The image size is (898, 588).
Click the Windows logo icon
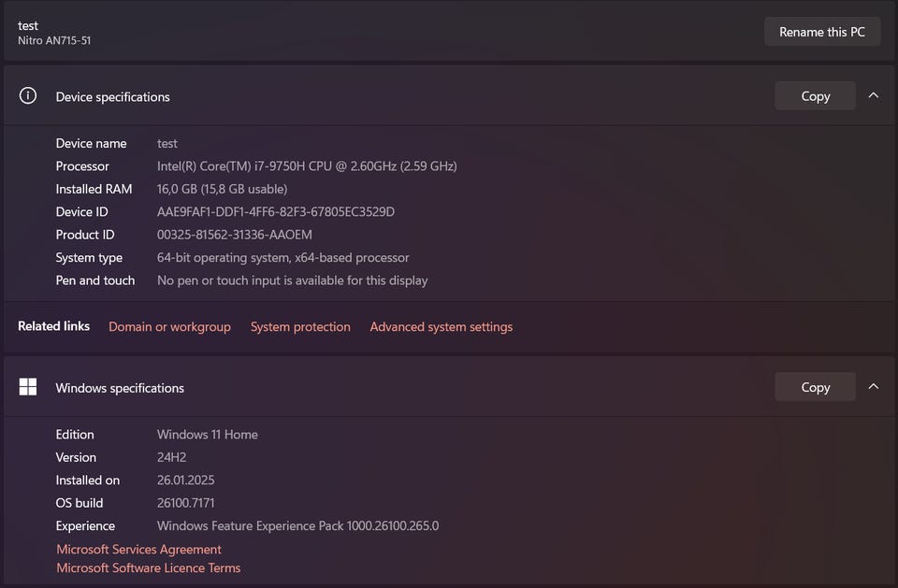coord(28,387)
